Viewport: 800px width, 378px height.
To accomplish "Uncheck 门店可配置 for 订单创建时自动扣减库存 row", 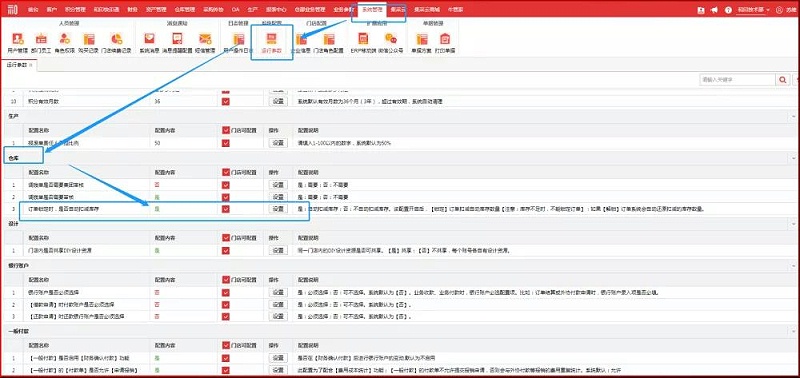I will click(x=226, y=209).
